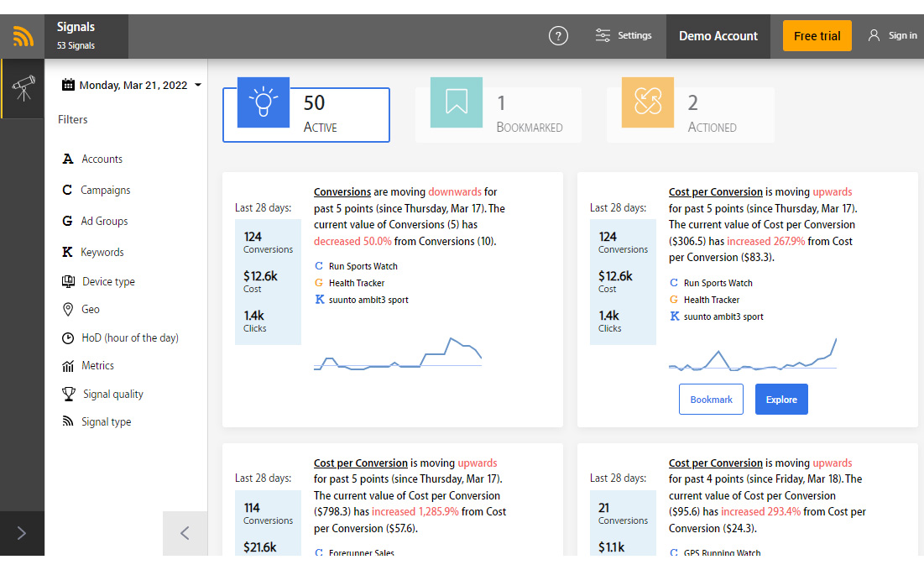Select the 2 Actioned signals tab
The width and height of the screenshot is (924, 570).
click(691, 114)
